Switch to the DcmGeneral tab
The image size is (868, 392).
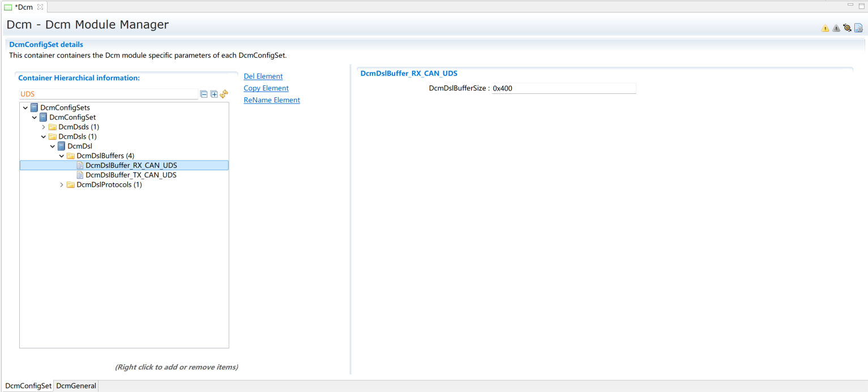pyautogui.click(x=76, y=386)
